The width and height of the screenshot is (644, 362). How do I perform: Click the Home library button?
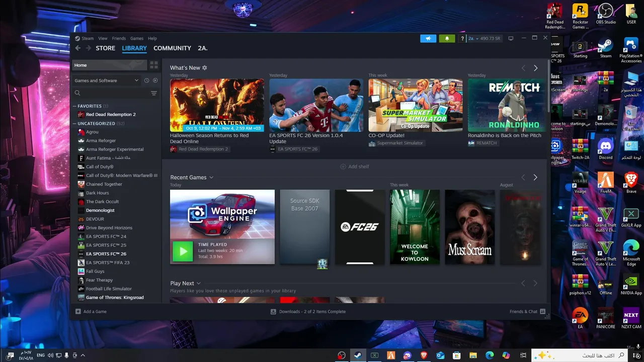(109, 65)
